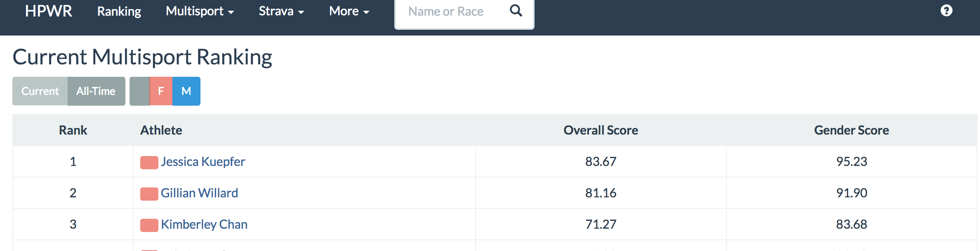
Task: Filter ranking by female (F)
Action: click(161, 91)
